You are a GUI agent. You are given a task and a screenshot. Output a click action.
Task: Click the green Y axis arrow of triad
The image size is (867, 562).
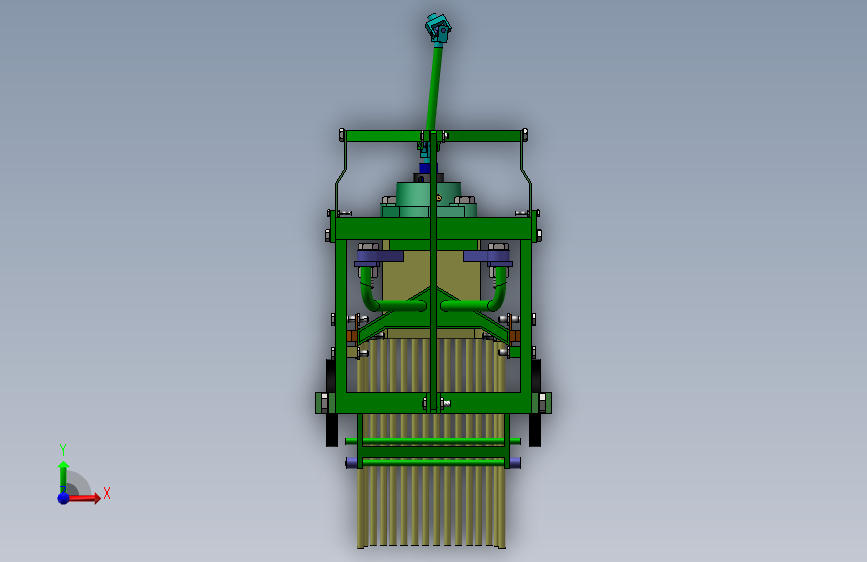(x=64, y=477)
